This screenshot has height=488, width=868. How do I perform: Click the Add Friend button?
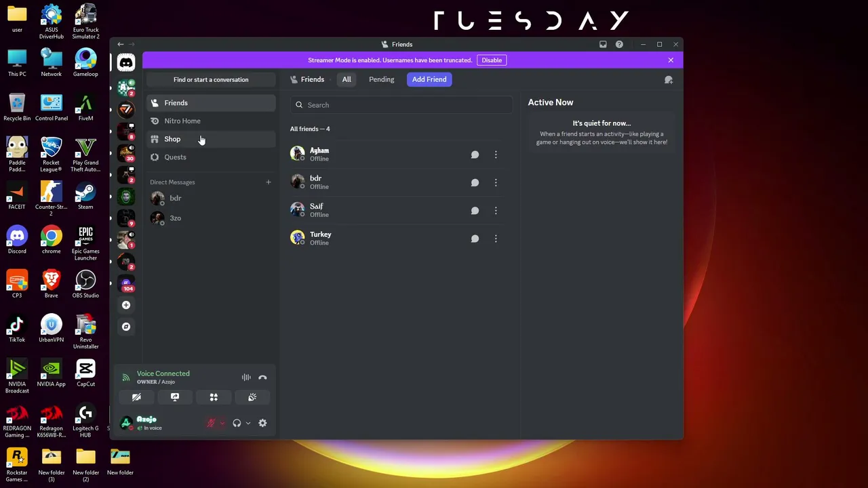click(x=429, y=79)
